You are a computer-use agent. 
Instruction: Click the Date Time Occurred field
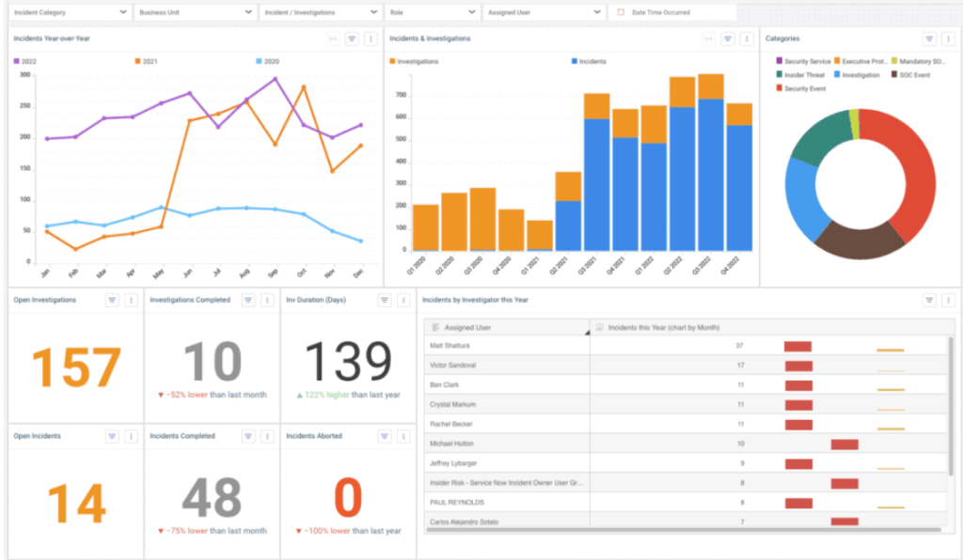(673, 11)
